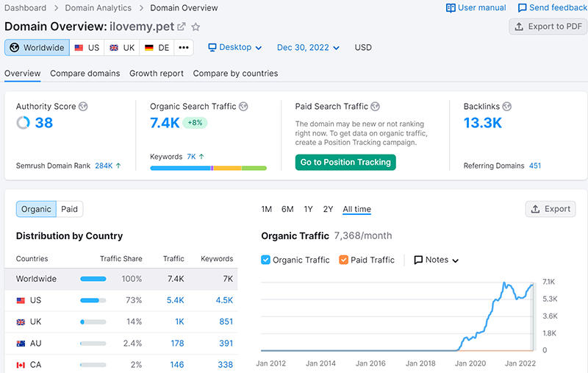The height and width of the screenshot is (373, 588).
Task: Click the US 73% traffic share bar
Action: coord(93,300)
